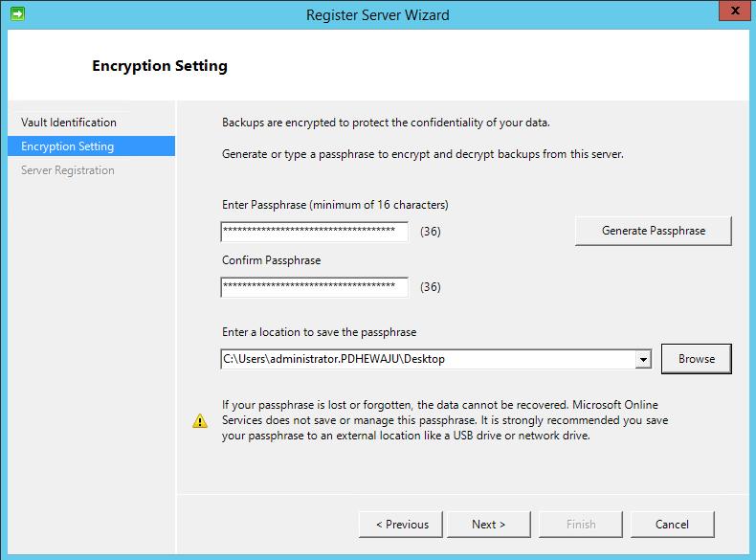The image size is (756, 560).
Task: Proceed with the Next button
Action: pyautogui.click(x=488, y=524)
